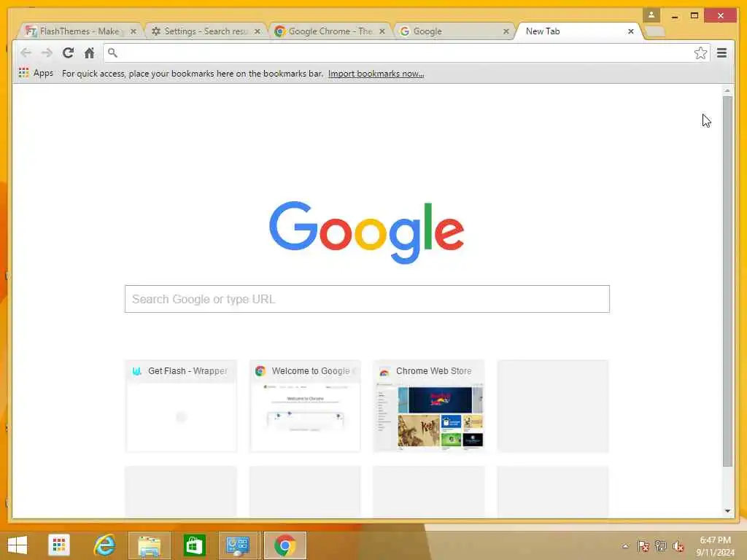Switch to the Google tab

(454, 31)
